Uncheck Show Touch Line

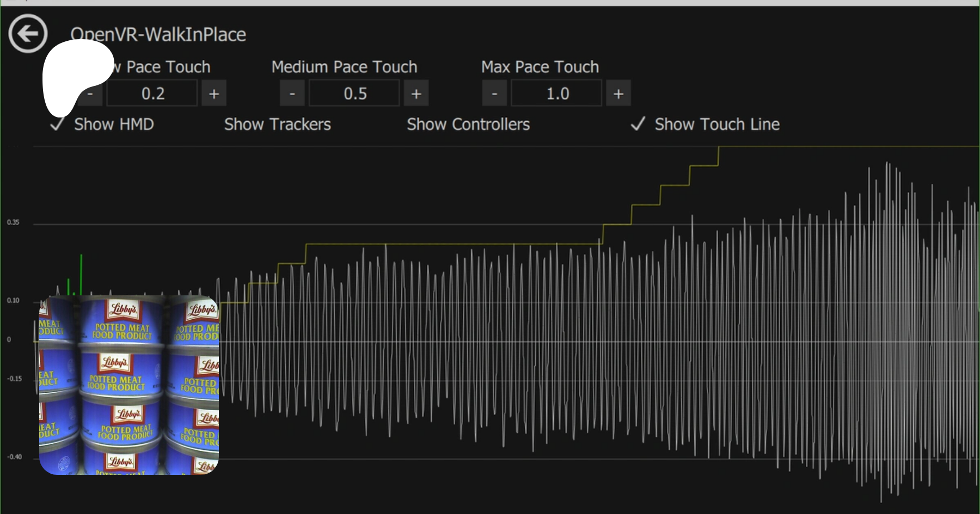[x=638, y=125]
